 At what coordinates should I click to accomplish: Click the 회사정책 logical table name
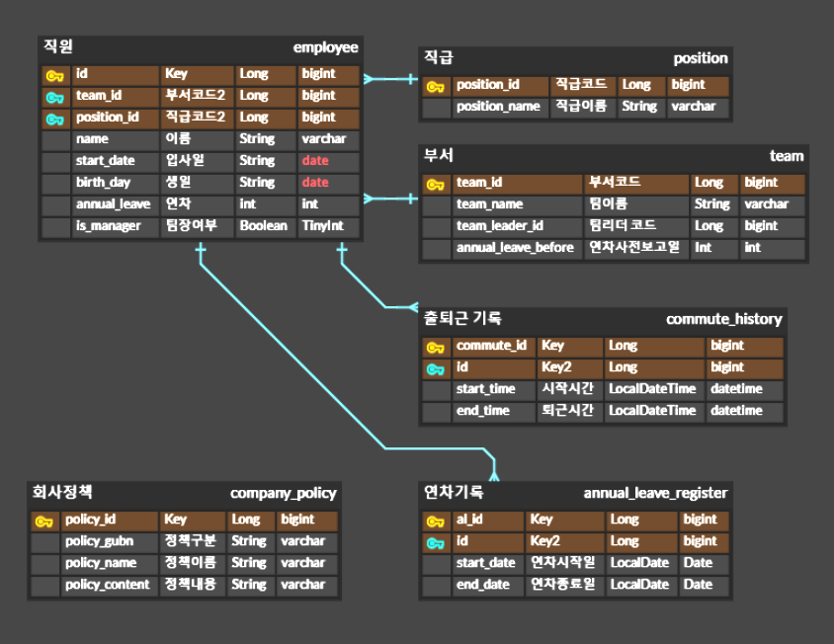[62, 492]
